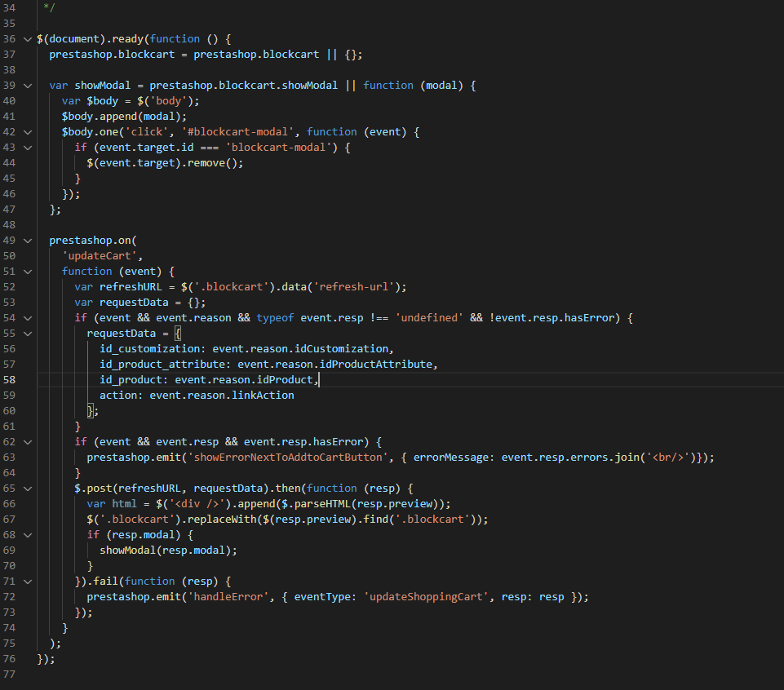Image resolution: width=784 pixels, height=690 pixels.
Task: Collapse the hasError if fold on line 62
Action: click(x=28, y=442)
